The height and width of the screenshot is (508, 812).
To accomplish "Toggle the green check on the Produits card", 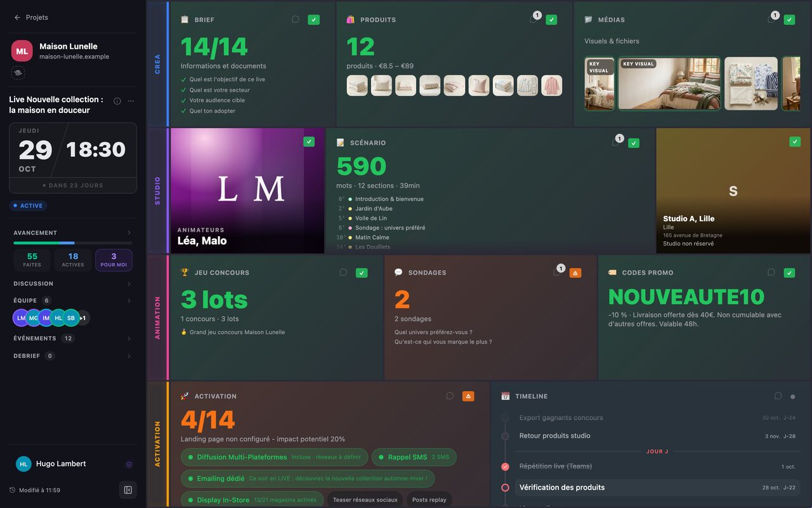I will (x=551, y=20).
